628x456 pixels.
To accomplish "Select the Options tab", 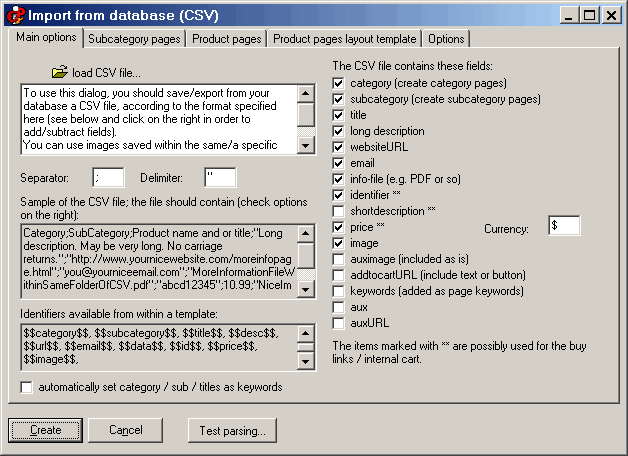I will pyautogui.click(x=446, y=39).
